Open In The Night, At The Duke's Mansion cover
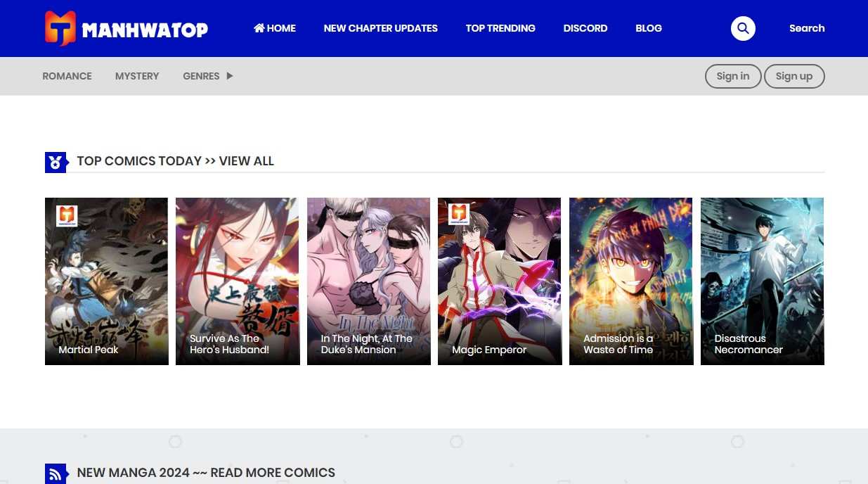Image resolution: width=868 pixels, height=484 pixels. point(369,281)
